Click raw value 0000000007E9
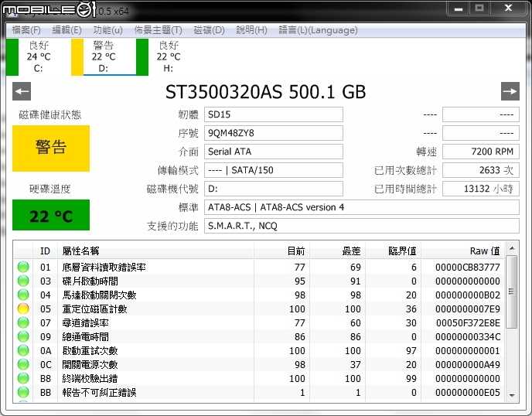This screenshot has width=532, height=416. point(468,309)
